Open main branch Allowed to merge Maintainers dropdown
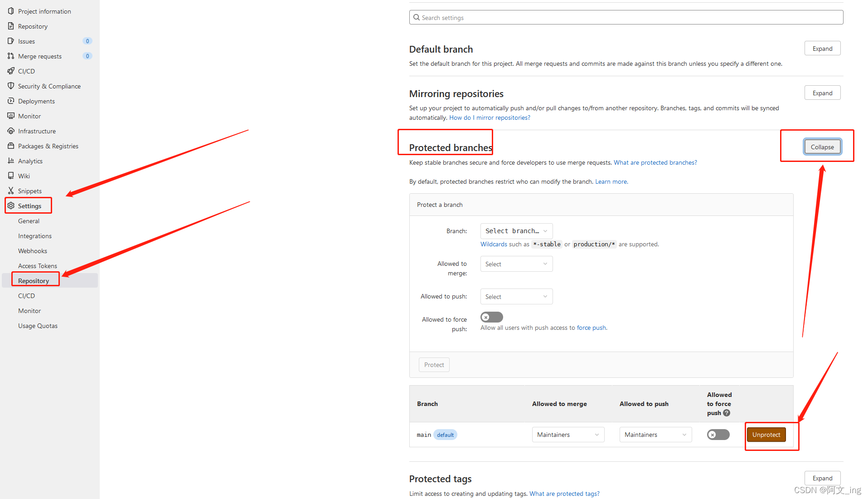This screenshot has width=868, height=499. [568, 435]
